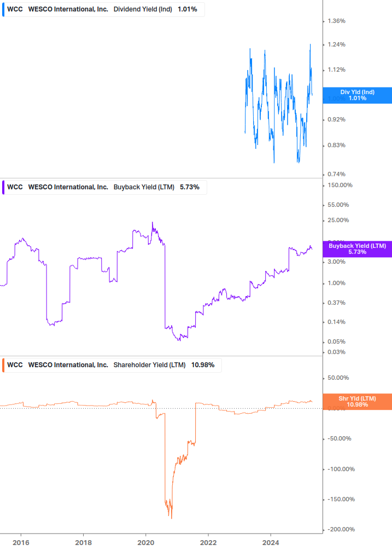
Task: Click the 10.98% value in the Shareholder legend
Action: [203, 365]
